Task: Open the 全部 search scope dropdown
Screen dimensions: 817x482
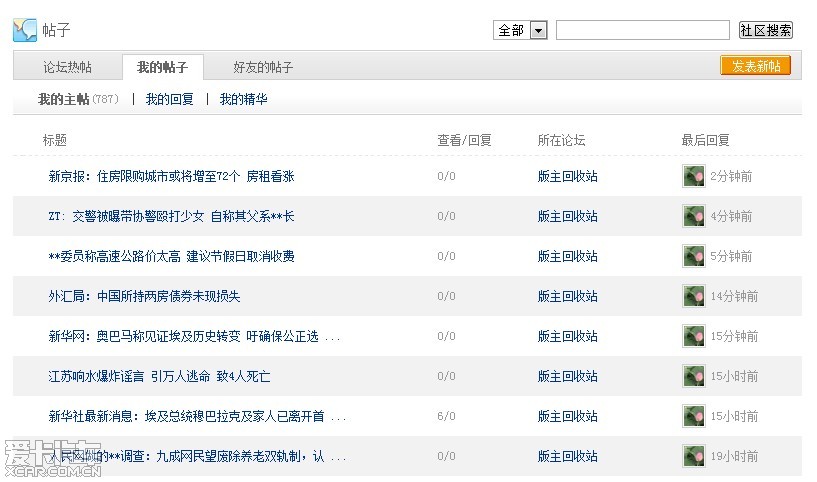Action: coord(538,31)
